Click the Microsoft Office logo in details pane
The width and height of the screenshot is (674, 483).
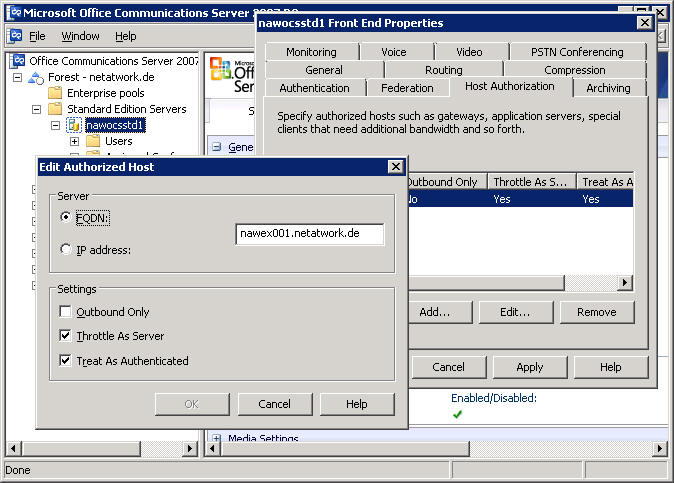click(x=221, y=68)
